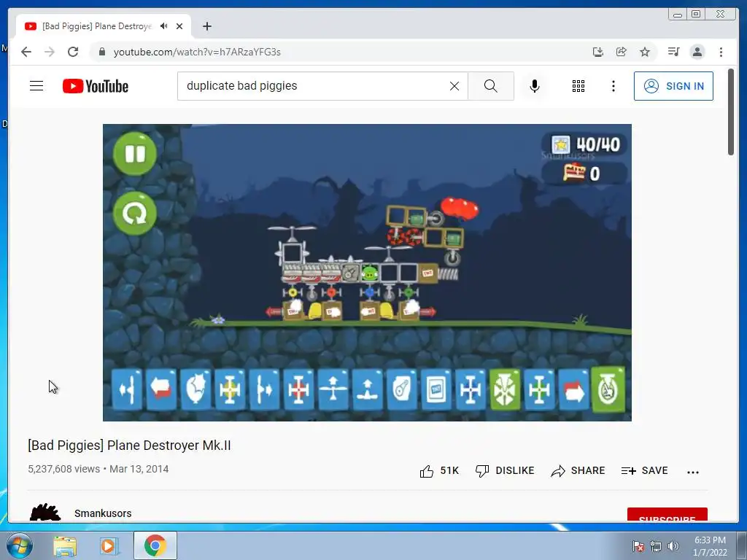Click the video player to pause playback
This screenshot has height=560, width=747.
[368, 273]
